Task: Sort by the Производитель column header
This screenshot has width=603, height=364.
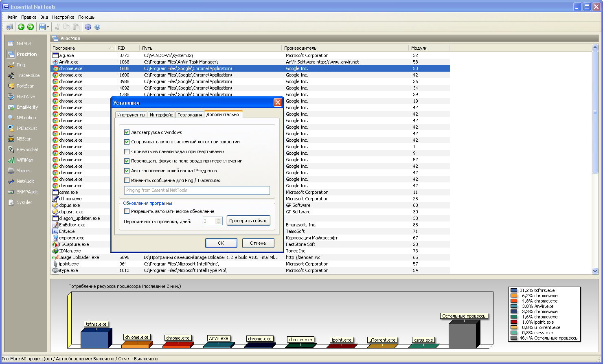Action: pos(345,48)
